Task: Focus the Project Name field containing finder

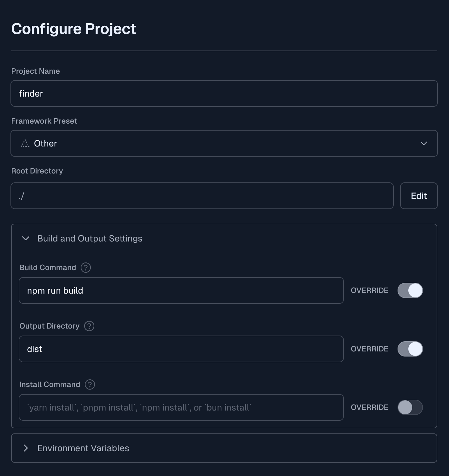Action: tap(224, 93)
